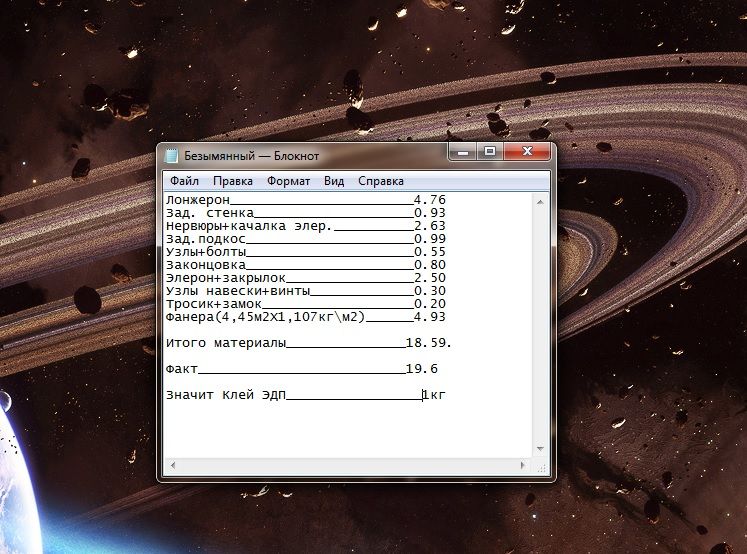
Task: Open the Вид menu
Action: 334,181
